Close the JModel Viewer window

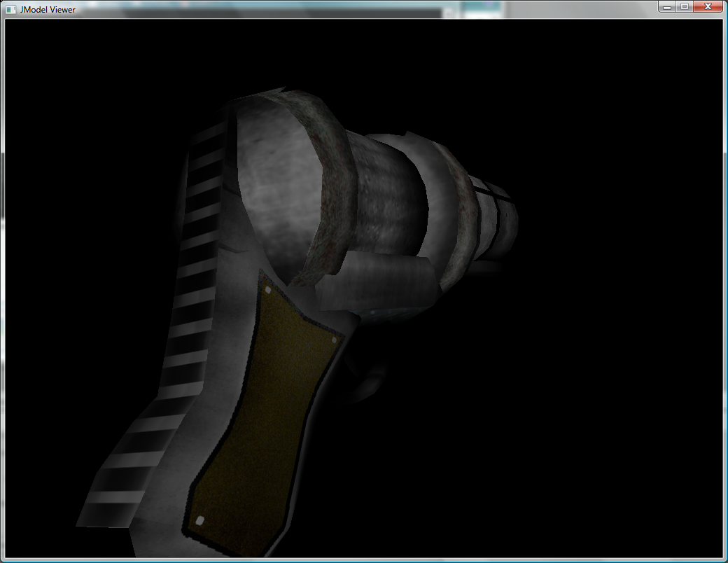coord(708,7)
